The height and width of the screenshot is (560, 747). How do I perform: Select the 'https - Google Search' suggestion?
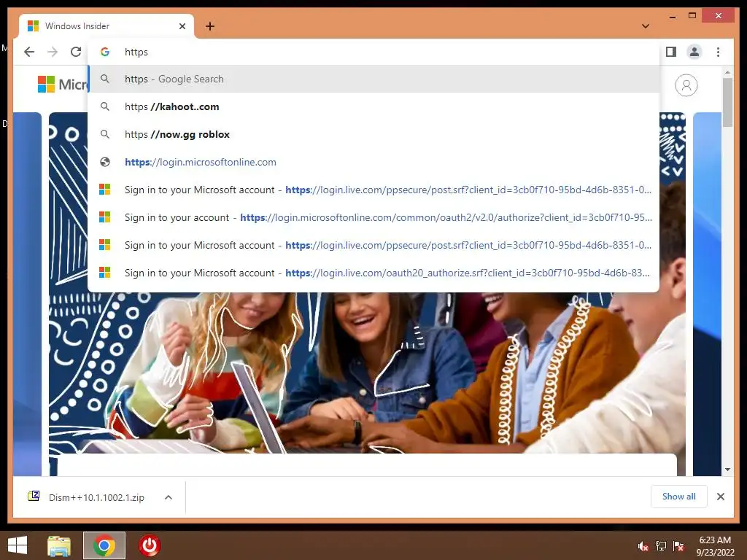(x=373, y=79)
